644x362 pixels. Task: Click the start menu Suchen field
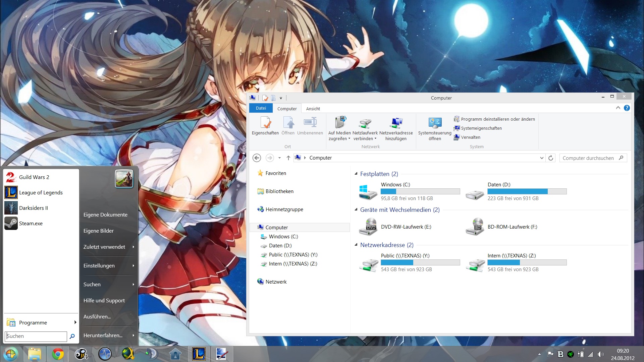[x=36, y=336]
